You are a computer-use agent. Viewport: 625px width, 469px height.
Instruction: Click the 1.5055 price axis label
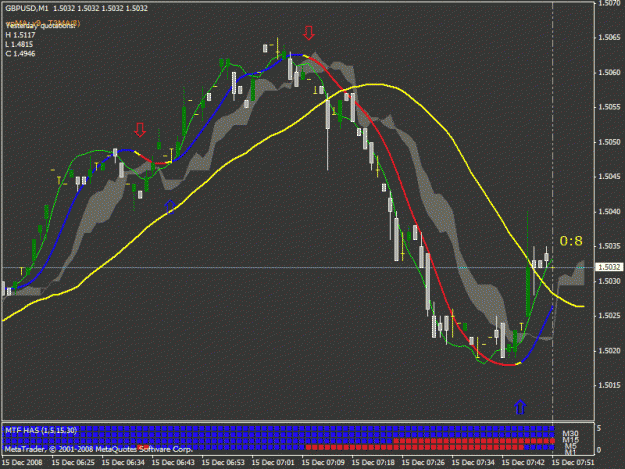609,107
